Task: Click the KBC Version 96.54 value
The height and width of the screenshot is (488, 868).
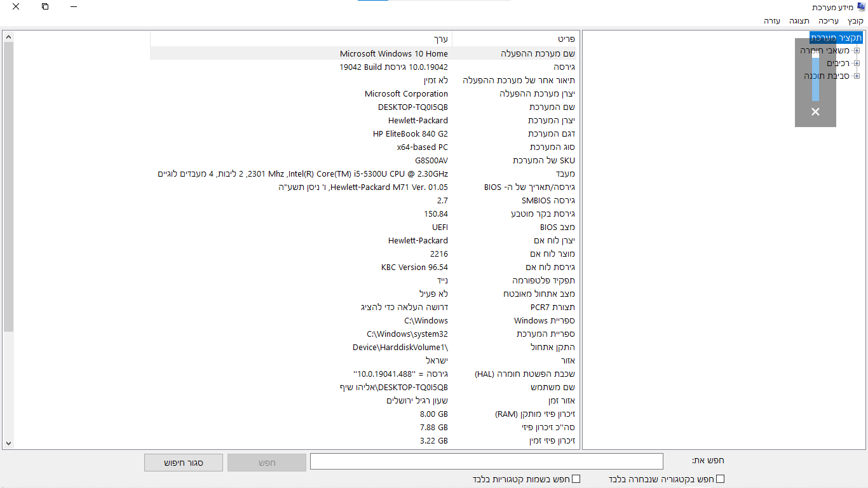Action: [x=414, y=268]
